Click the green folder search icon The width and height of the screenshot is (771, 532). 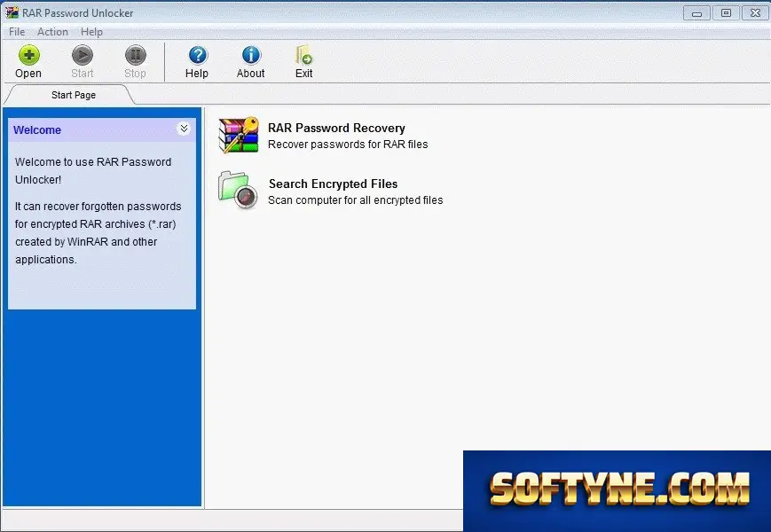point(238,191)
